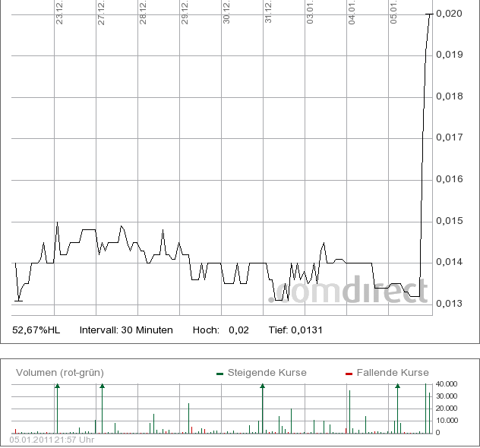Click the volume spike arrow under 27.12.
The width and height of the screenshot is (480, 448).
pyautogui.click(x=102, y=386)
